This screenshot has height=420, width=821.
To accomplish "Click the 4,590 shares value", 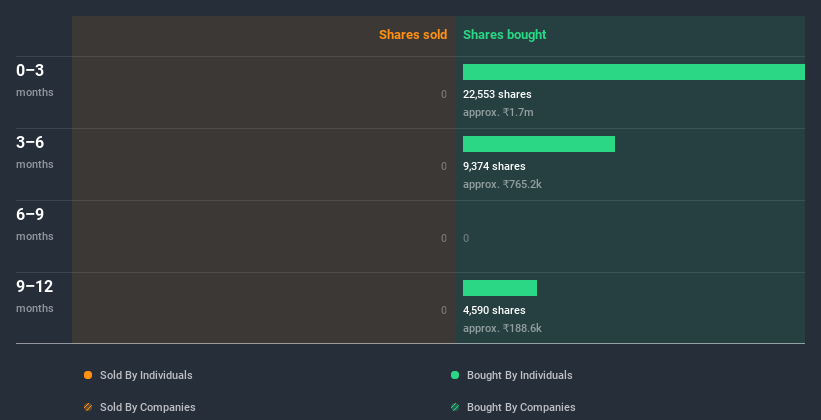I will point(494,311).
